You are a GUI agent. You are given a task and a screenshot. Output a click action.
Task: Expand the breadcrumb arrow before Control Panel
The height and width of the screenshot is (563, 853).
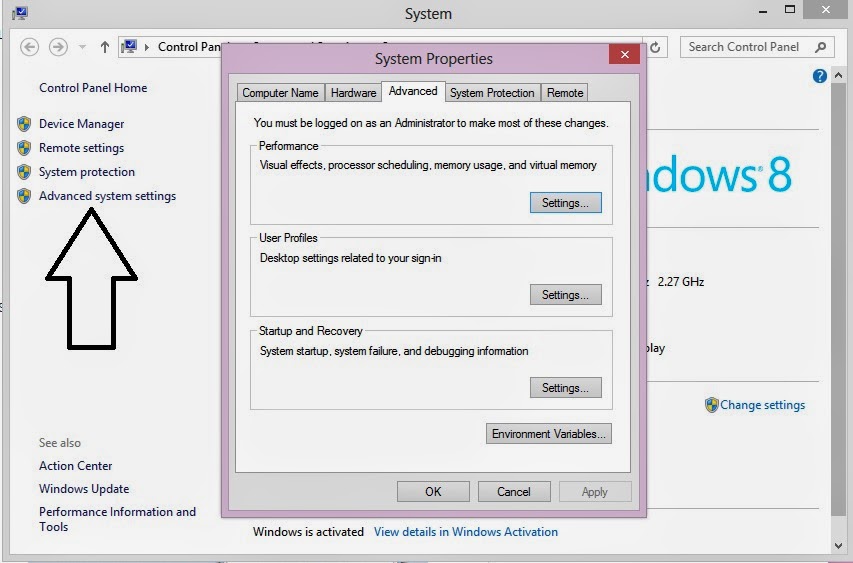coord(147,47)
